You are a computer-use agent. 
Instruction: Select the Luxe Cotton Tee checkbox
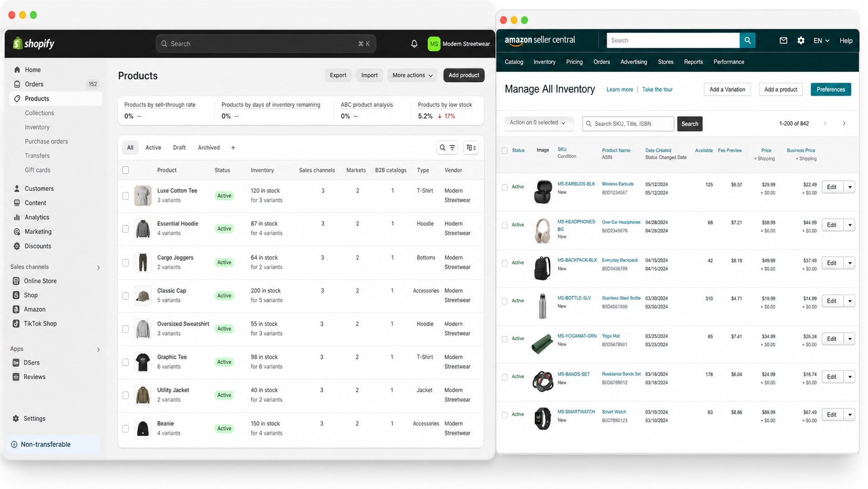[x=126, y=196]
